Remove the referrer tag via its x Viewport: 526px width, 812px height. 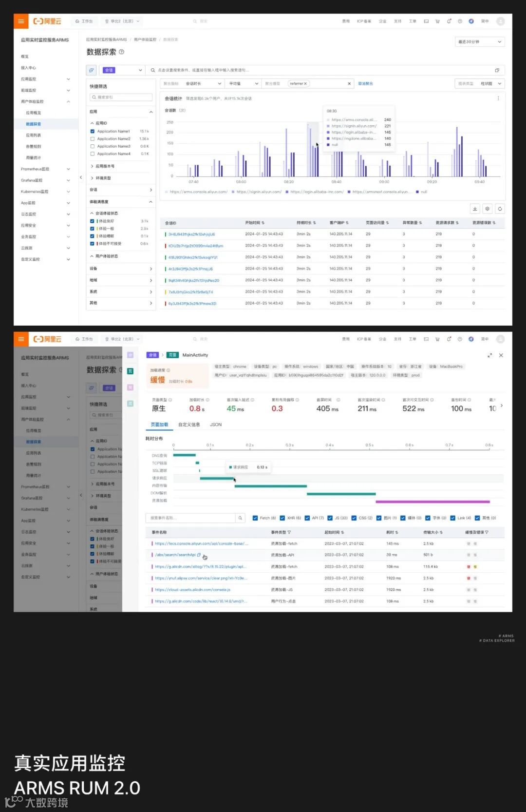[305, 83]
